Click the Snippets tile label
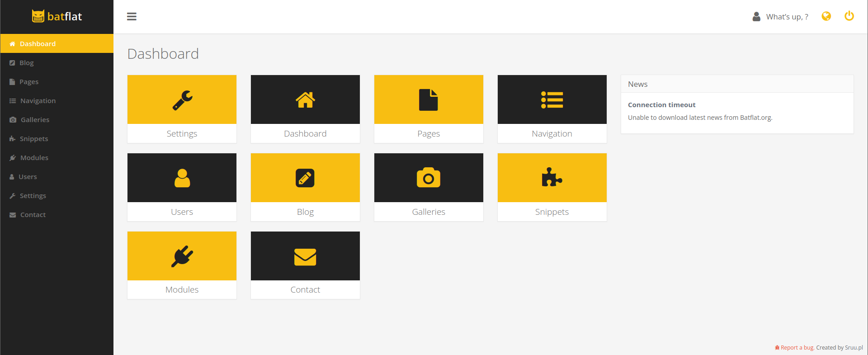Screen dimensions: 868x355 (x=552, y=212)
